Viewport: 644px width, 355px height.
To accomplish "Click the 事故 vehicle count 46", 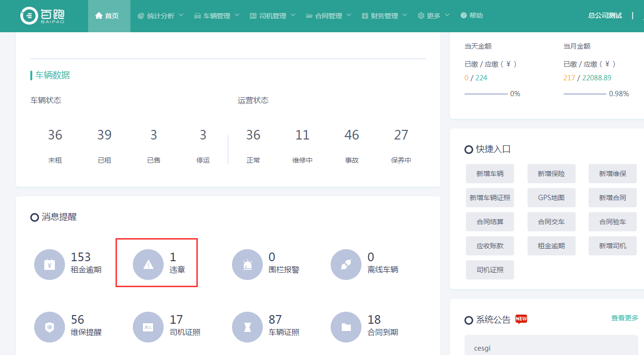I will pos(351,135).
